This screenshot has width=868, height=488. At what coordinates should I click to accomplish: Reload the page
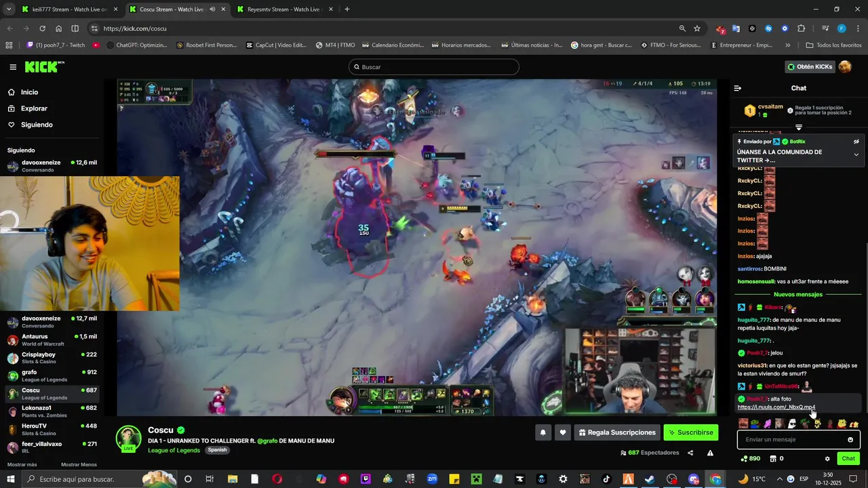coord(42,28)
